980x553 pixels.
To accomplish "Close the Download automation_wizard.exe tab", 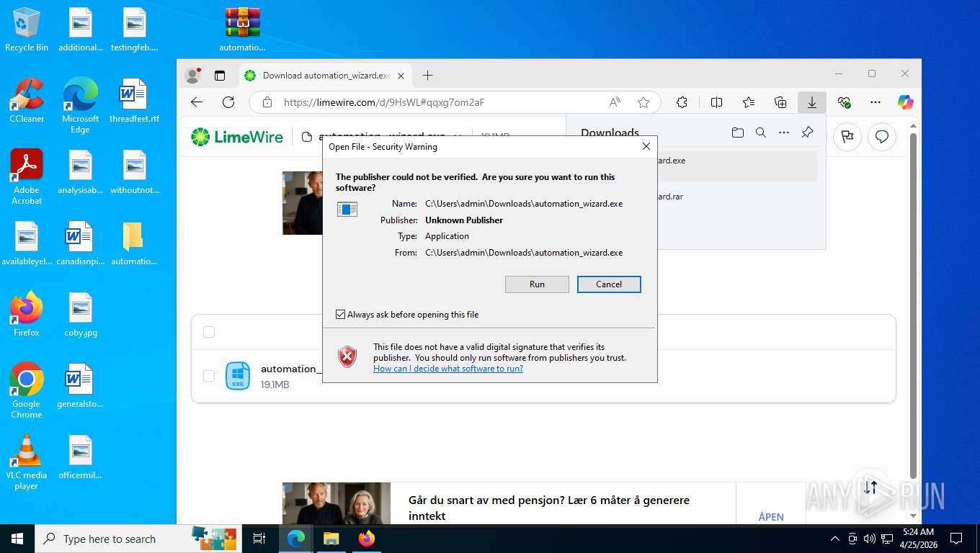I will coord(401,76).
